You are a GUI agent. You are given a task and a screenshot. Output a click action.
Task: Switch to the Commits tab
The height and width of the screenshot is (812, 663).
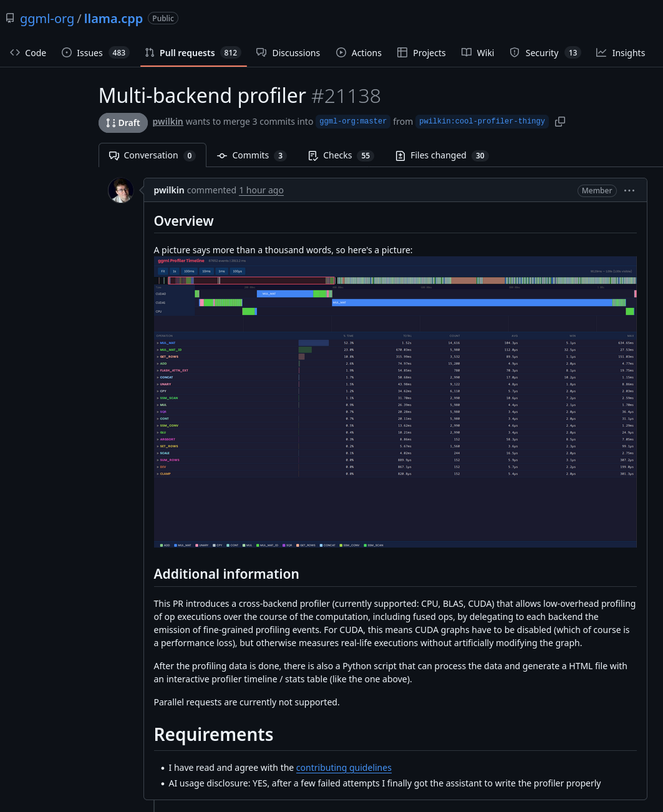point(251,155)
